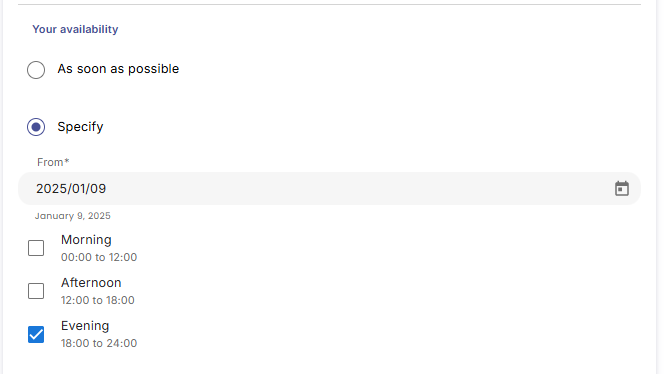Viewport: 665px width, 374px height.
Task: Open the calendar date picker icon
Action: [x=622, y=188]
